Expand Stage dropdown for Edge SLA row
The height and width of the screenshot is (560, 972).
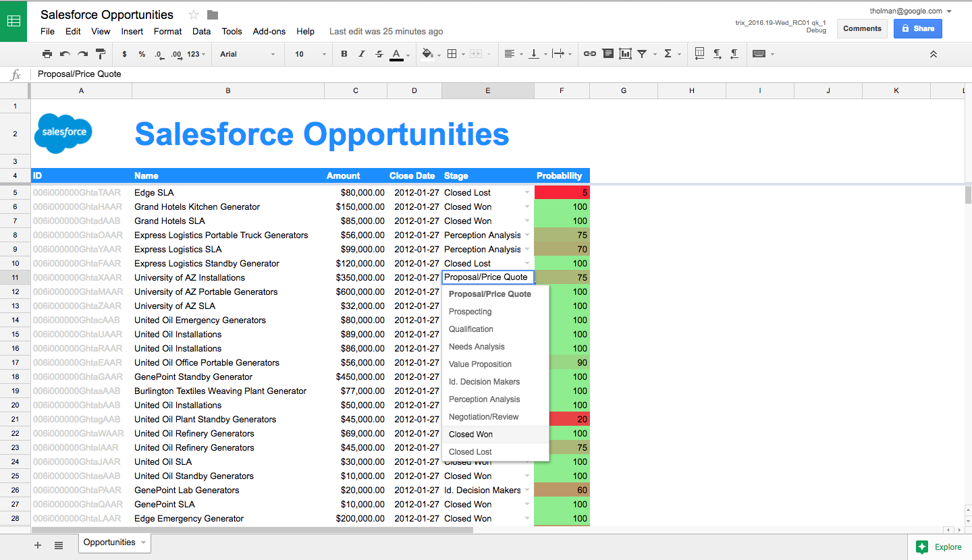click(x=527, y=193)
